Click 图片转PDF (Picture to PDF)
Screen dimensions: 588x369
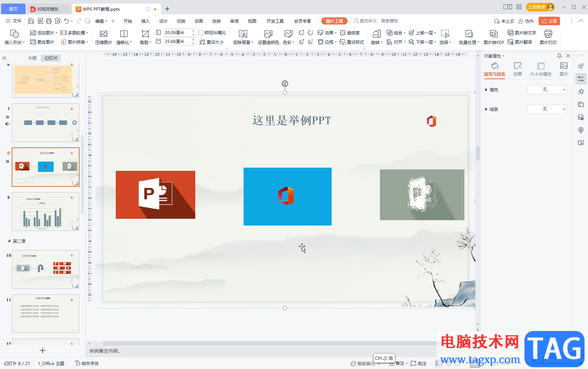tap(494, 37)
